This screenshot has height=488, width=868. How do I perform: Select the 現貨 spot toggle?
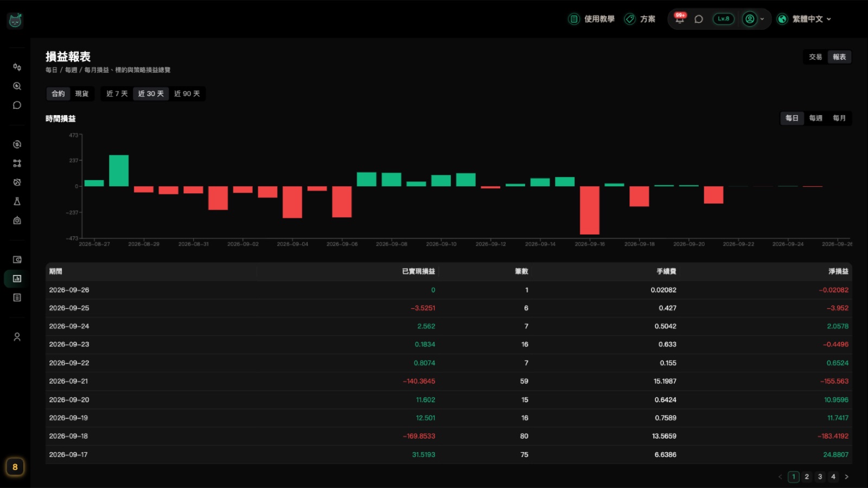[82, 94]
